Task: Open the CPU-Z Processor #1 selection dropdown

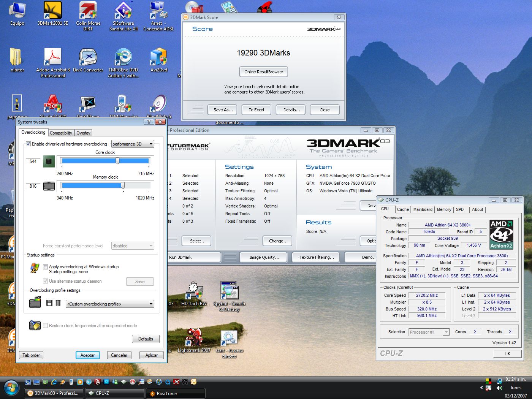Action: [429, 332]
